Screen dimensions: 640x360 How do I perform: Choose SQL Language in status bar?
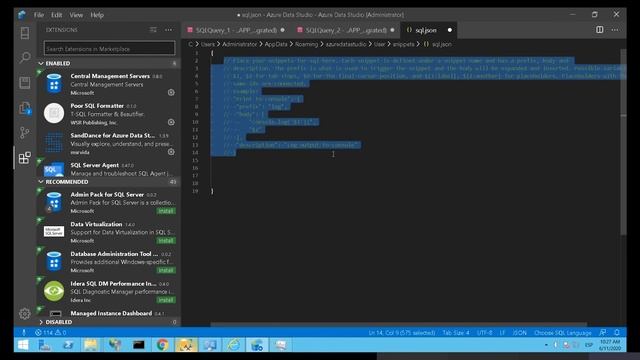click(562, 333)
